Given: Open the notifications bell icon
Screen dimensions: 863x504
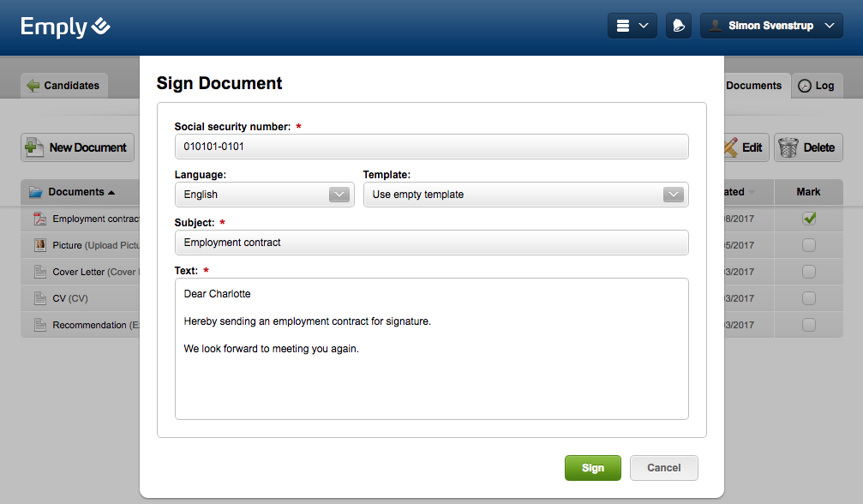Looking at the screenshot, I should pos(678,26).
